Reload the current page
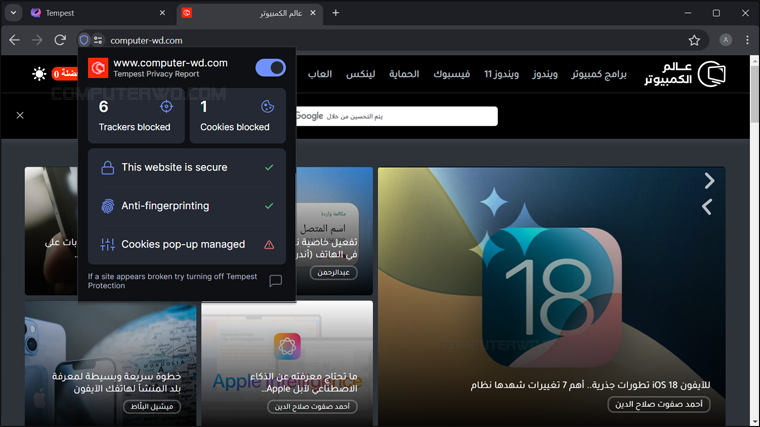The width and height of the screenshot is (760, 427). pos(60,40)
